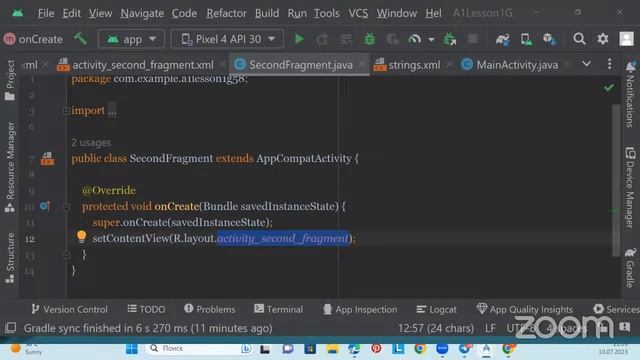Expand the collapsed import block

point(66,111)
